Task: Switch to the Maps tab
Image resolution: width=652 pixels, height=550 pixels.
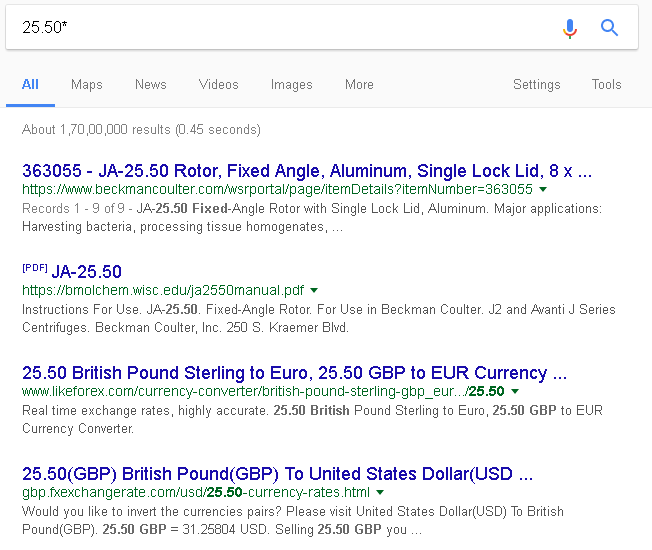Action: pyautogui.click(x=87, y=85)
